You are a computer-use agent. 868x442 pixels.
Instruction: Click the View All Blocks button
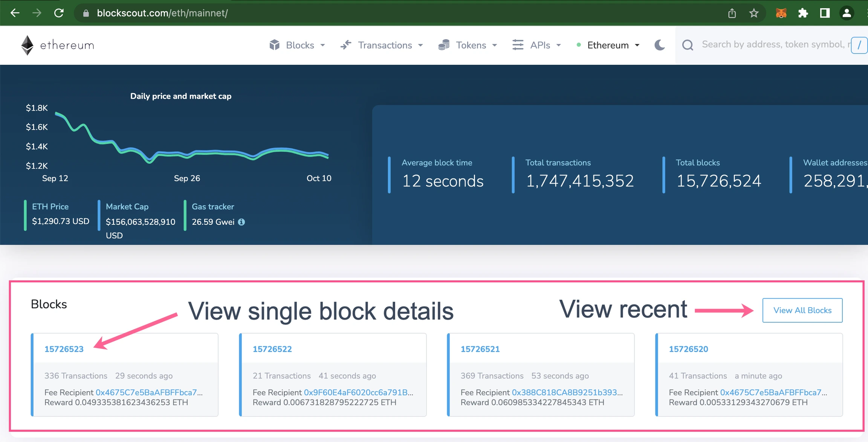[802, 310]
